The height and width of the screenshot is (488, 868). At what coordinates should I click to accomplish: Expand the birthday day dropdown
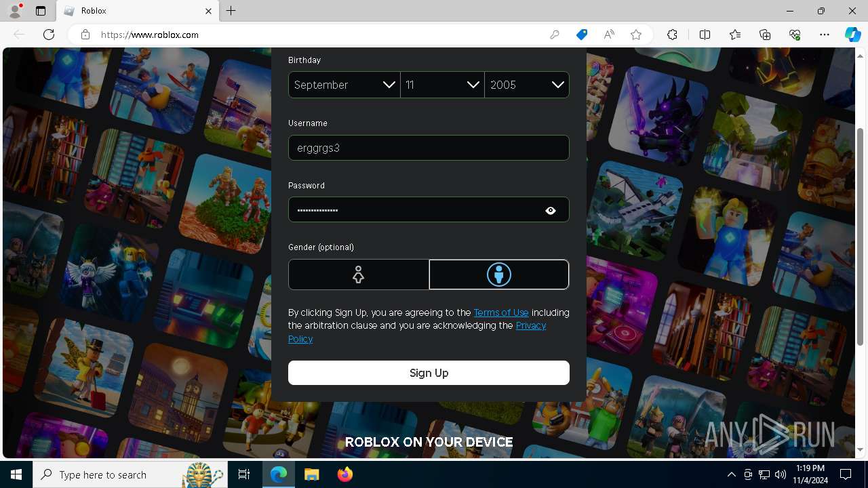pyautogui.click(x=442, y=85)
